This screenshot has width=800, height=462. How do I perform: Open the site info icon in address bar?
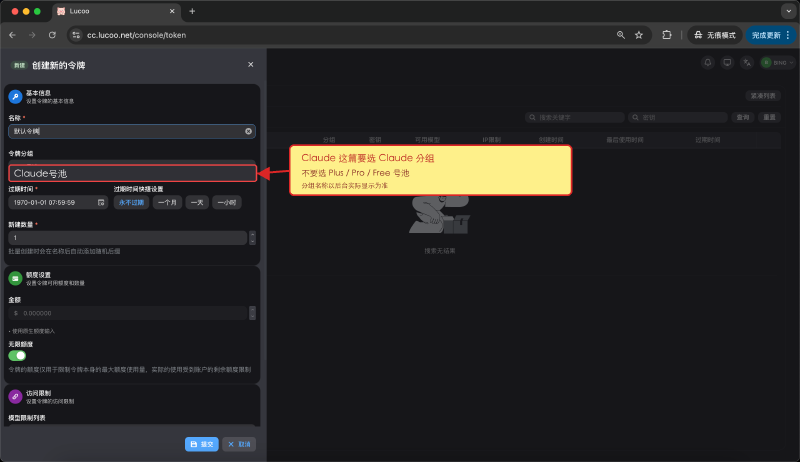[76, 35]
